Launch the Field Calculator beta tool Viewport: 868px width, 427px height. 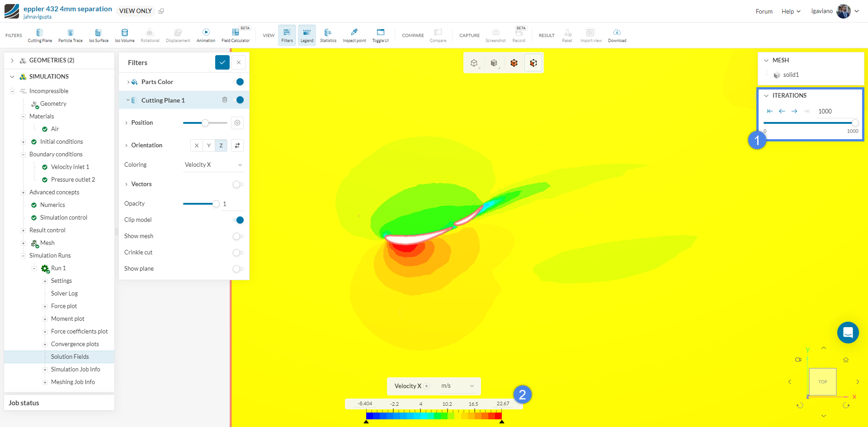pyautogui.click(x=236, y=35)
